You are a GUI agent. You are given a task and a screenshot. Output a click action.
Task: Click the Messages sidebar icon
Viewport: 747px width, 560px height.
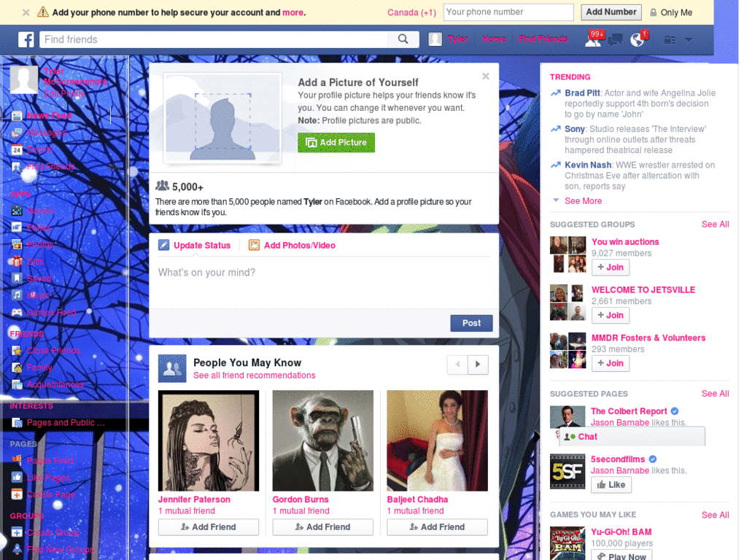point(17,133)
